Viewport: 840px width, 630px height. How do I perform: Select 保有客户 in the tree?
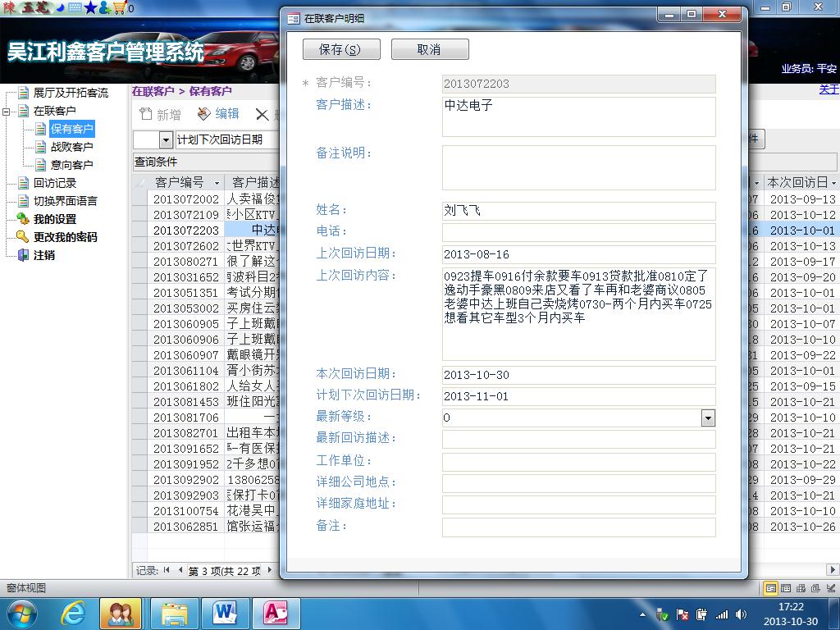[72, 129]
